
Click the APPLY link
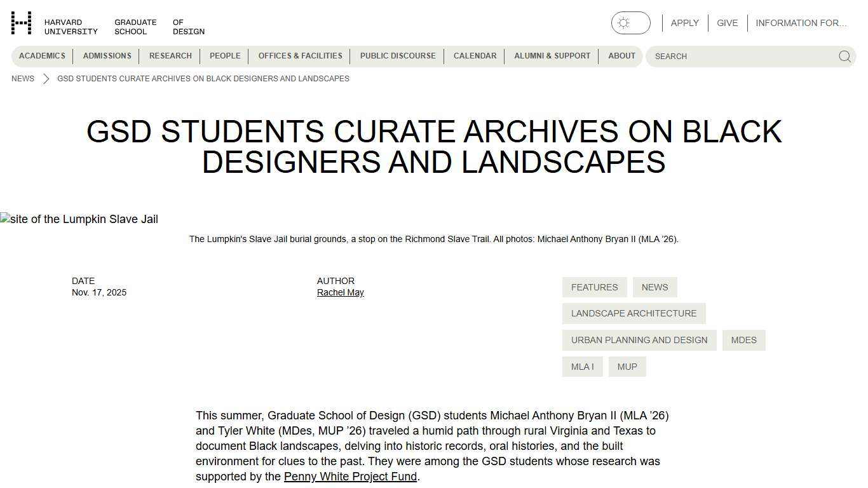[684, 22]
